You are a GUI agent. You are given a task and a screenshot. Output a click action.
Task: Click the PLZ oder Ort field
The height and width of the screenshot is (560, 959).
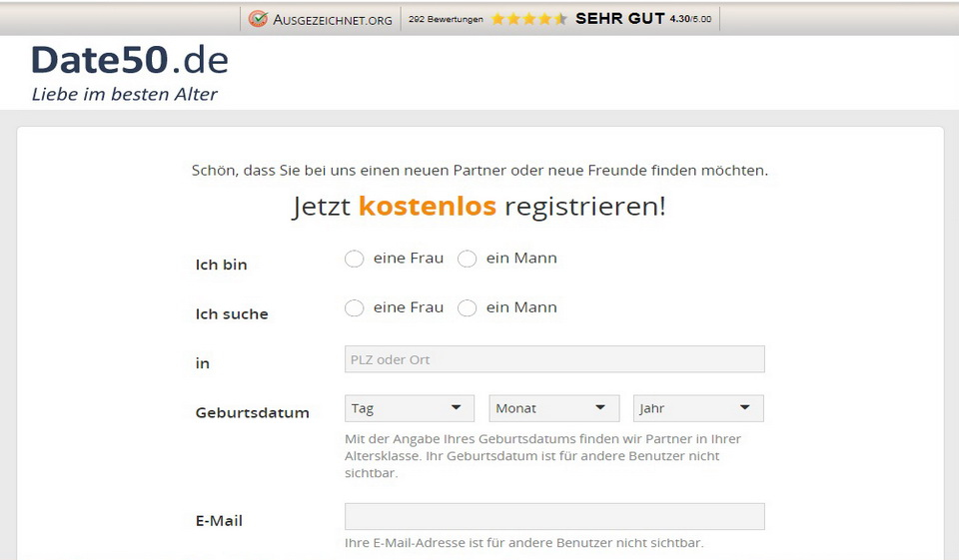pyautogui.click(x=554, y=359)
